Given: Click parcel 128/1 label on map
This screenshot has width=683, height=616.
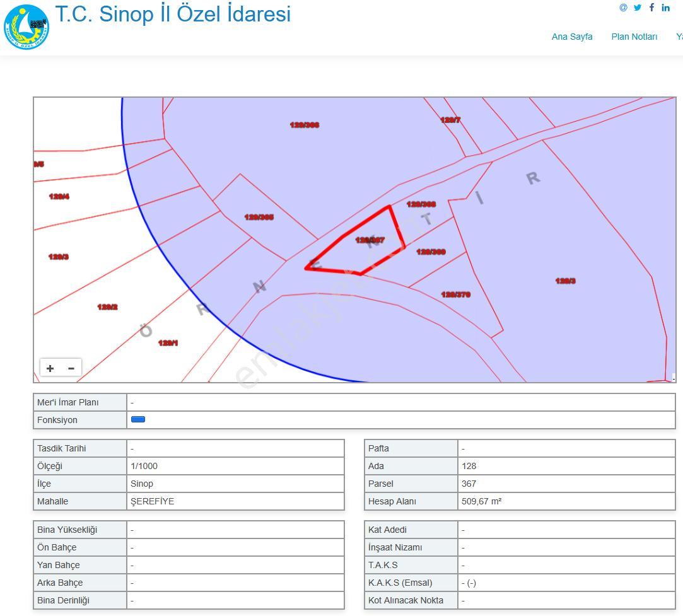Looking at the screenshot, I should 168,342.
